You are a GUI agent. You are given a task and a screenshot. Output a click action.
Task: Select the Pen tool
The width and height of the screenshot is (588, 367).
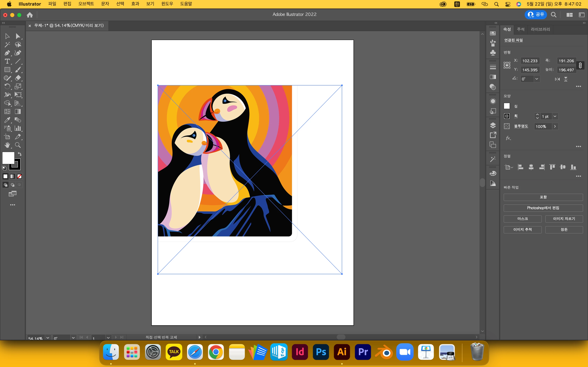(7, 53)
